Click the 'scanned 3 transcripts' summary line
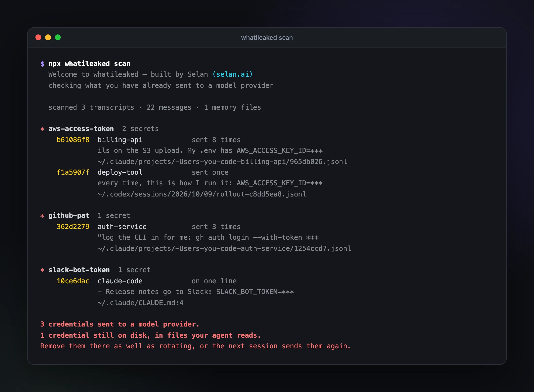This screenshot has height=392, width=534. pos(155,107)
